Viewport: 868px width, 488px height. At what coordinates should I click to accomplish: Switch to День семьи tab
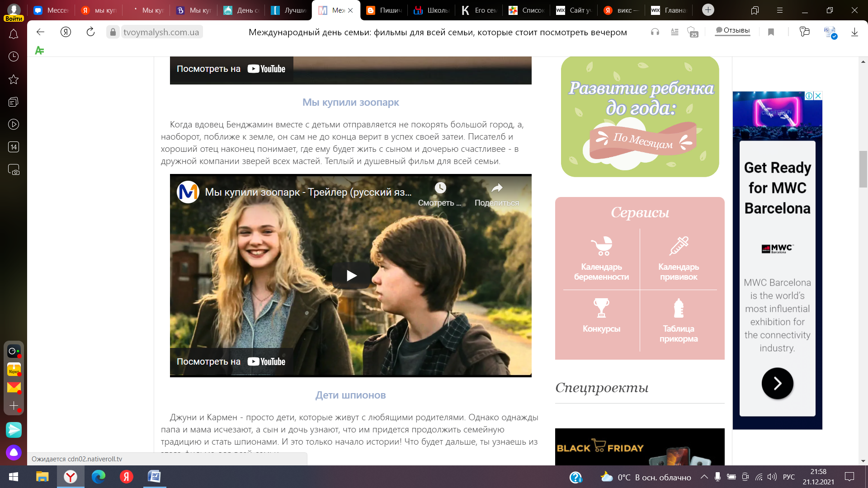pos(241,10)
